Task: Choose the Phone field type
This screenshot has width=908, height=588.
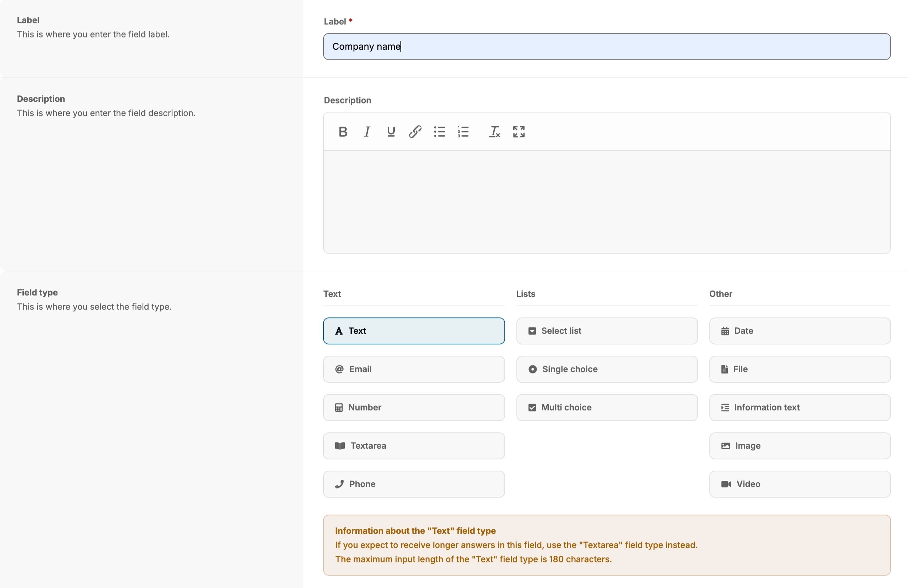Action: (x=414, y=484)
